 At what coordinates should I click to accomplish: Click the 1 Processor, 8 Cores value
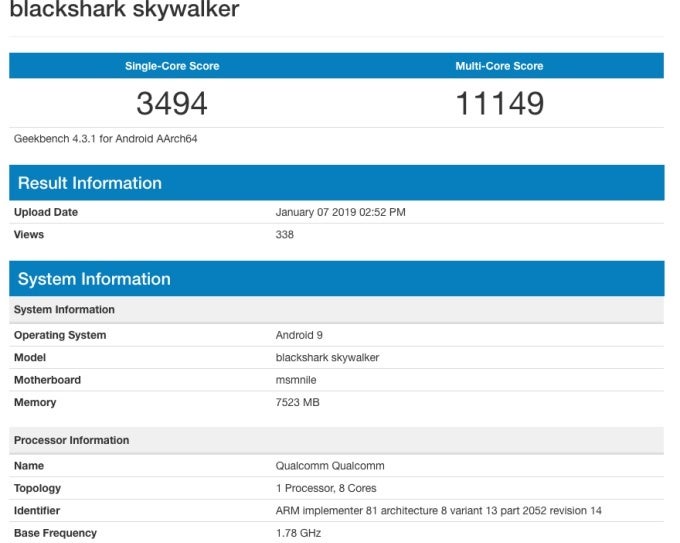(x=326, y=488)
